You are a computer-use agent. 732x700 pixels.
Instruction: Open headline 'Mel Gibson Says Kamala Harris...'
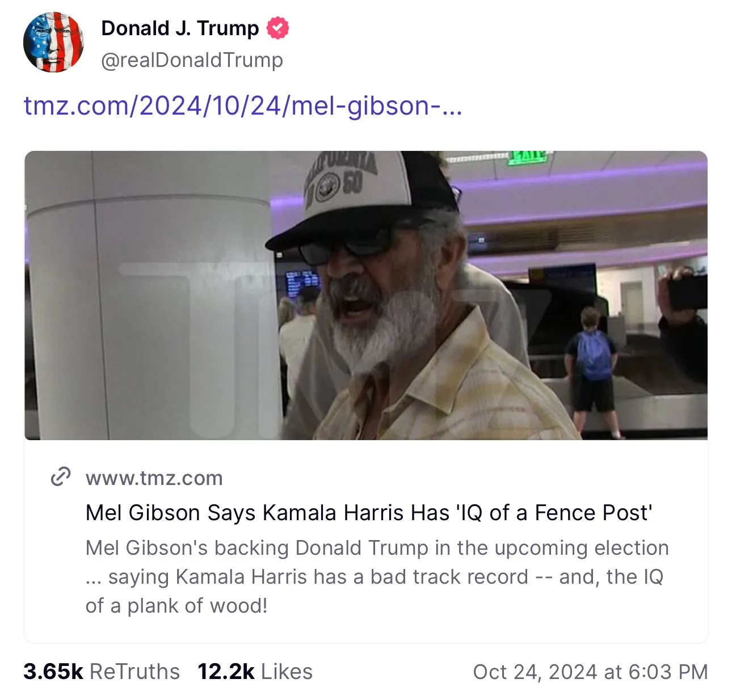pos(370,512)
